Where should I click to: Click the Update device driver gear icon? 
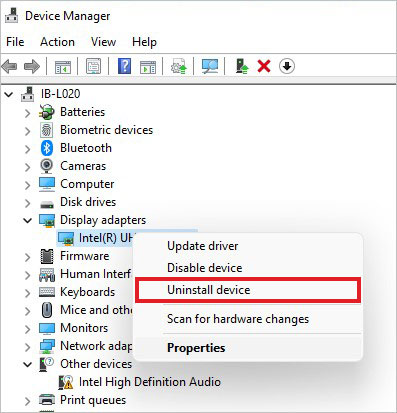(x=179, y=66)
